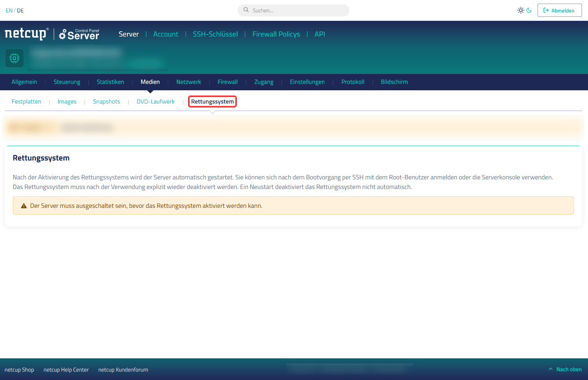
Task: Click the warning triangle icon
Action: pyautogui.click(x=24, y=206)
